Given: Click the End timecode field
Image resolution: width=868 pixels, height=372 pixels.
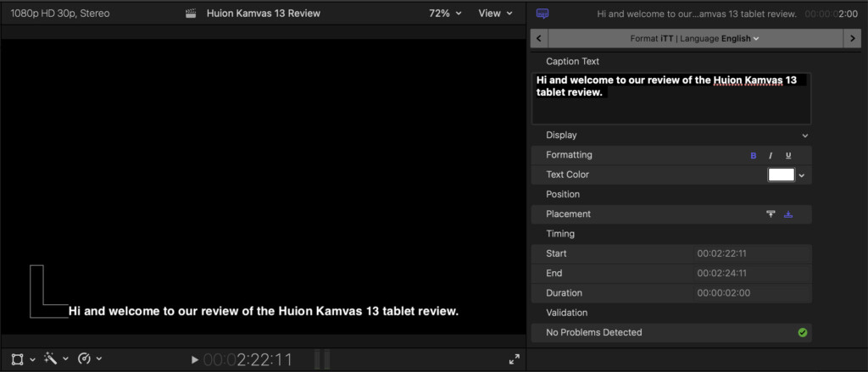Looking at the screenshot, I should coord(752,274).
